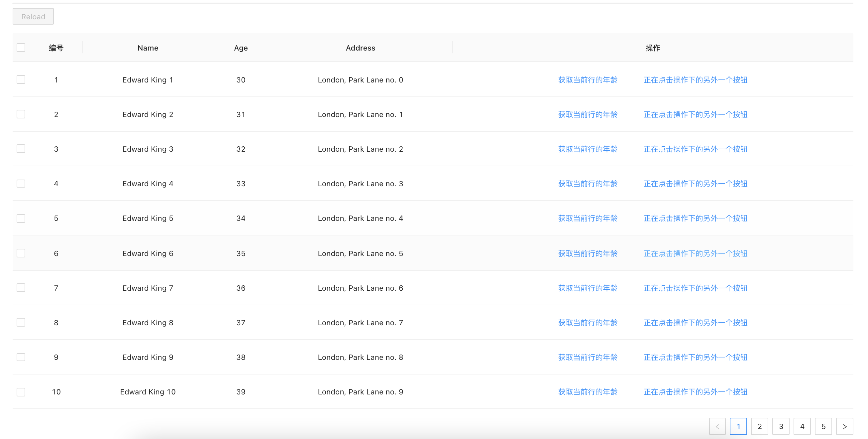Go to pagination page 2

[x=760, y=426]
